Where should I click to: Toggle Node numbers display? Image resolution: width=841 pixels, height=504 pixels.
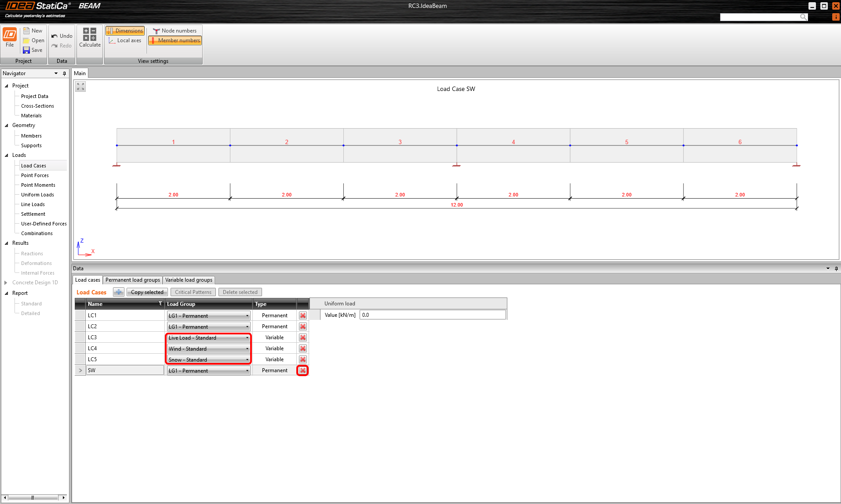(x=175, y=31)
